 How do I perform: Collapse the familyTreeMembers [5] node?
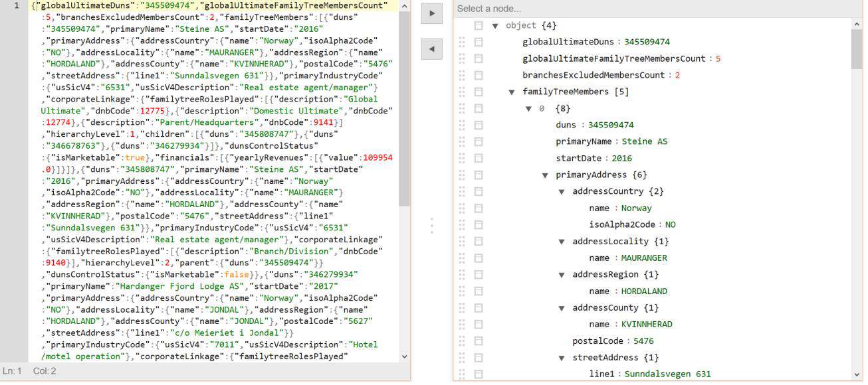(512, 92)
